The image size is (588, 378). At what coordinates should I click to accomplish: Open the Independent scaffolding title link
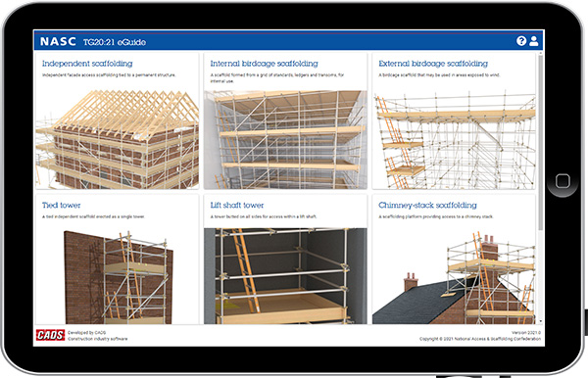pyautogui.click(x=87, y=64)
